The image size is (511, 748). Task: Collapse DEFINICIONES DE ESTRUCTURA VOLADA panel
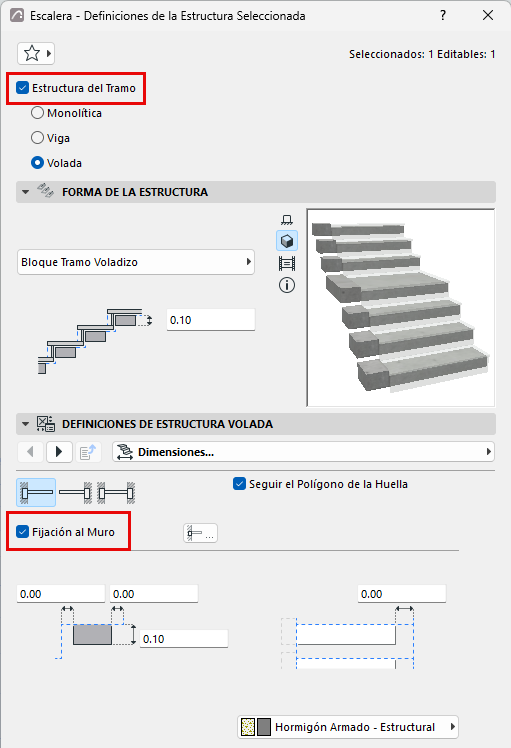(x=25, y=424)
